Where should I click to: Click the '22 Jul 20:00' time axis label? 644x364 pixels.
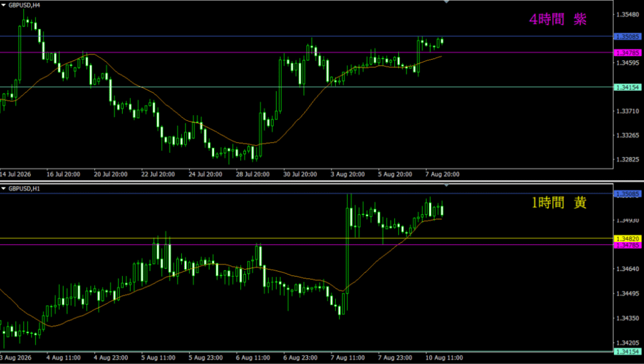tap(158, 174)
